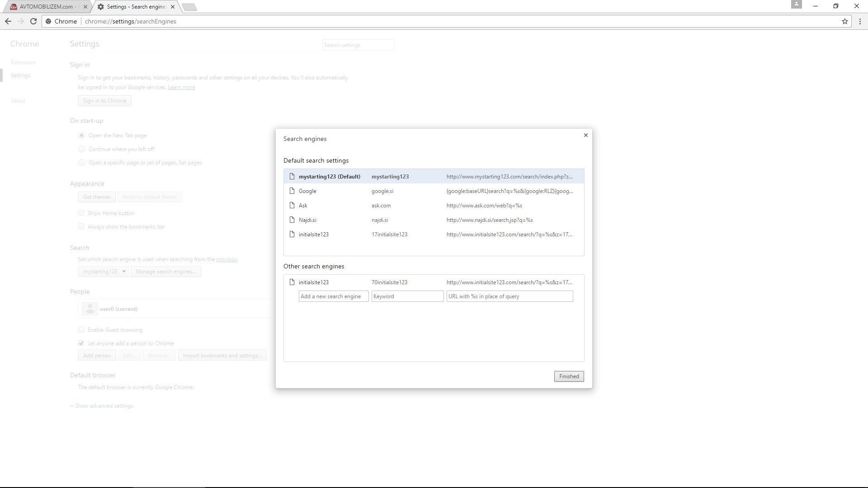Click the user0 avatar icon

click(x=90, y=309)
